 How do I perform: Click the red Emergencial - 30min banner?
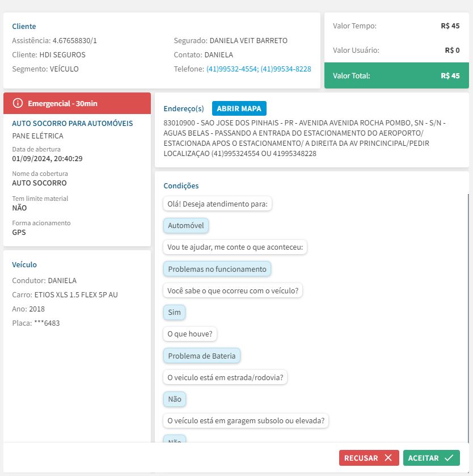pos(77,103)
